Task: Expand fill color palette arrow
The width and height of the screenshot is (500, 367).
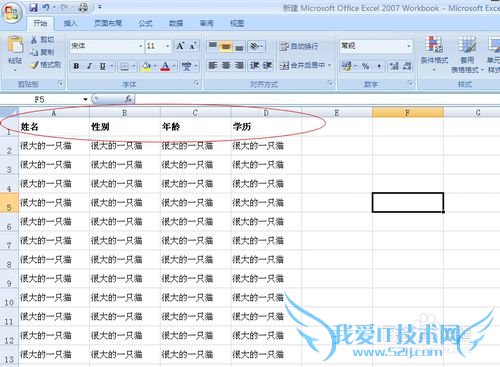Action: (x=155, y=66)
